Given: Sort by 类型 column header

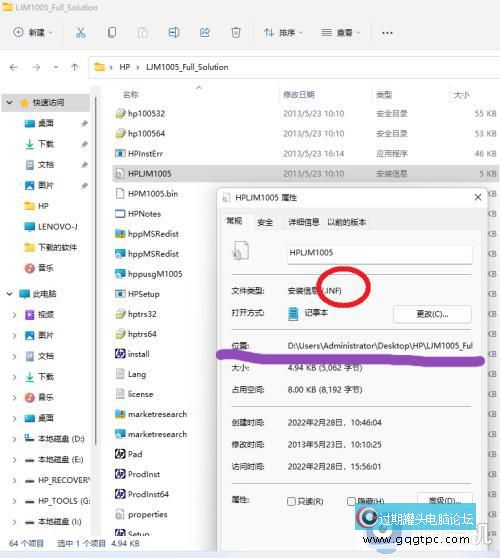Looking at the screenshot, I should [x=384, y=95].
